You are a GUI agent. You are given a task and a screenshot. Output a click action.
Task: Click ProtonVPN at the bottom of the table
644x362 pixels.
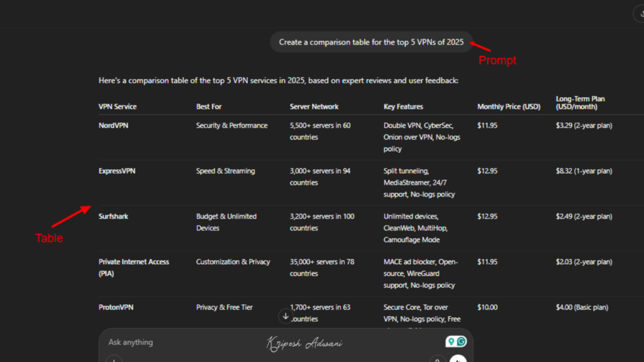(x=116, y=307)
